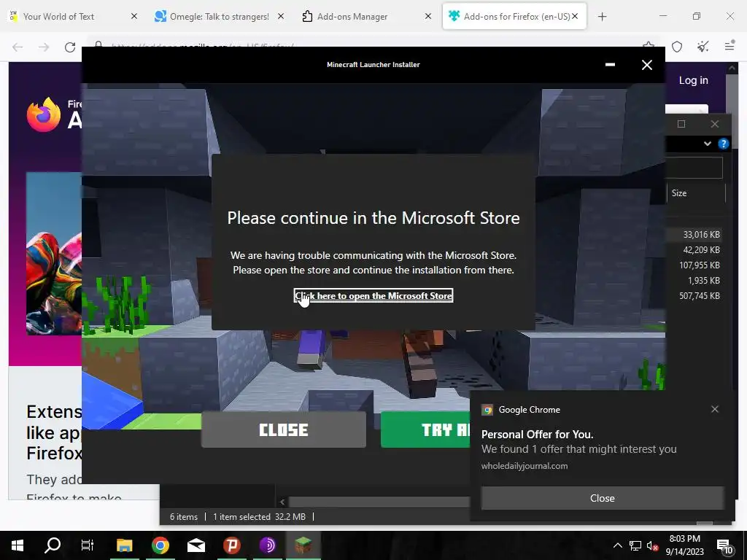
Task: Go forward in Firefox history
Action: [x=44, y=47]
